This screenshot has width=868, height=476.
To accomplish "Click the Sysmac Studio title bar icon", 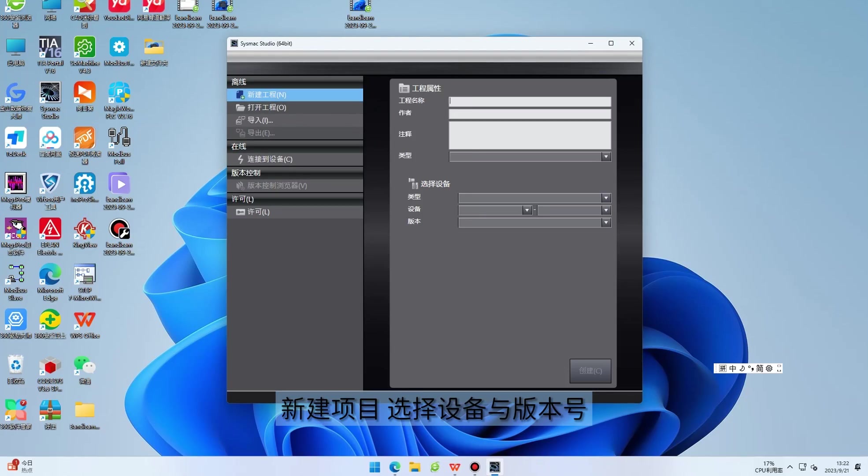I will pos(234,43).
